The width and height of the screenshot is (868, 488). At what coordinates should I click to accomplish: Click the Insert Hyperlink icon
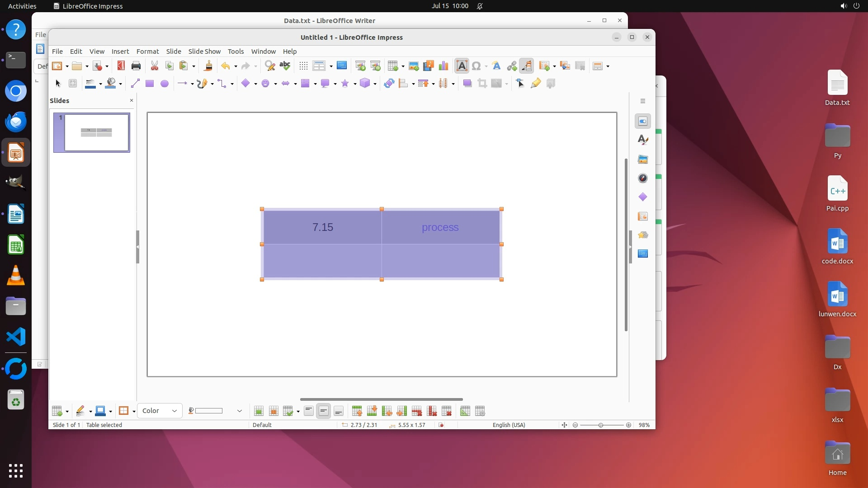(512, 66)
